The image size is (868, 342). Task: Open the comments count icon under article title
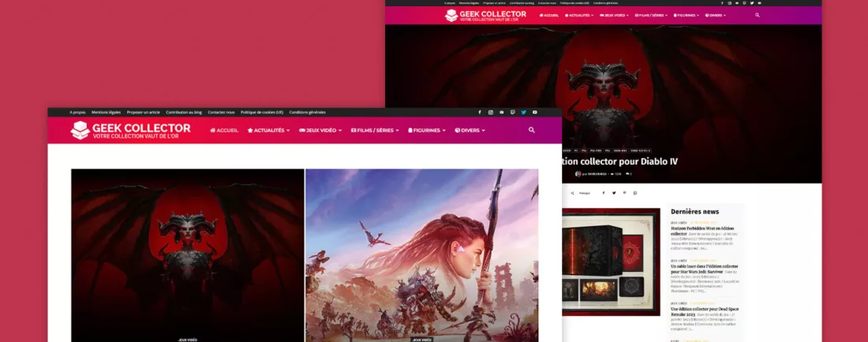(628, 173)
